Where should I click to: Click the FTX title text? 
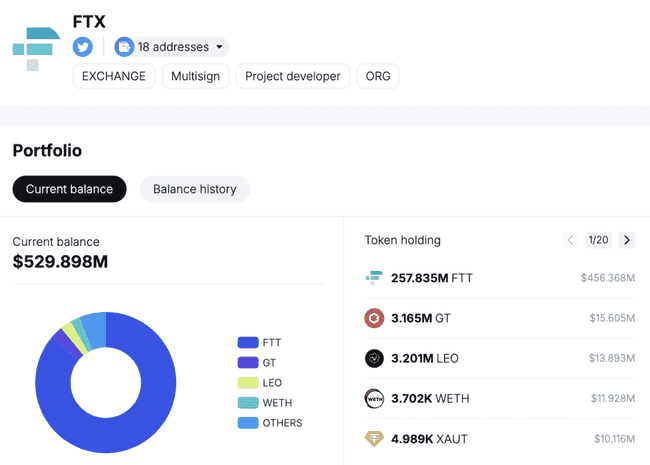(89, 22)
